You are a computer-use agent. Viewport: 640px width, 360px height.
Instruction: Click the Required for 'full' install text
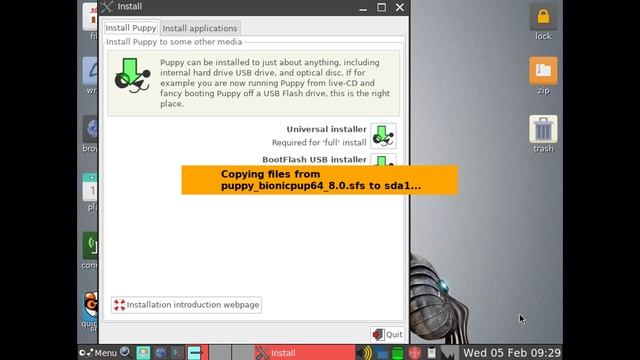click(319, 143)
